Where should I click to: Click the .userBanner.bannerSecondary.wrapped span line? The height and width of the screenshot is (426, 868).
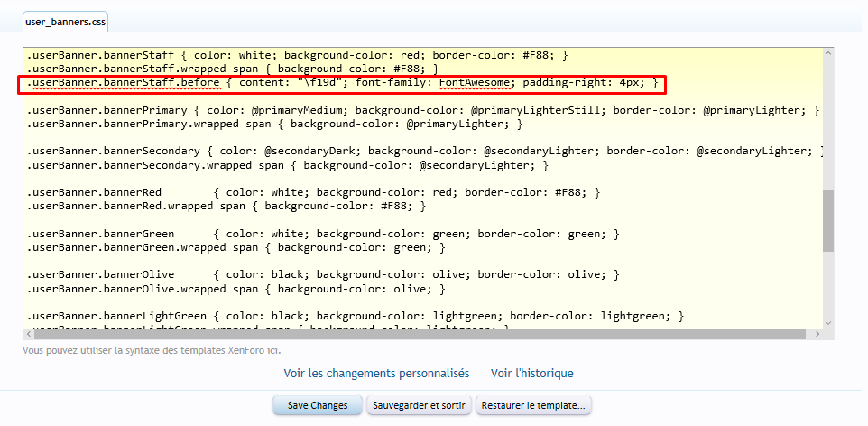point(287,165)
